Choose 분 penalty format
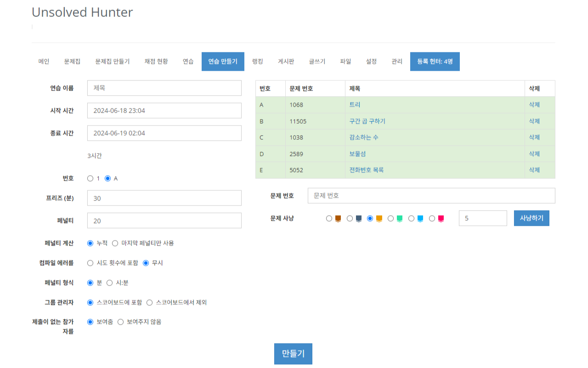This screenshot has height=368, width=588. [x=90, y=283]
